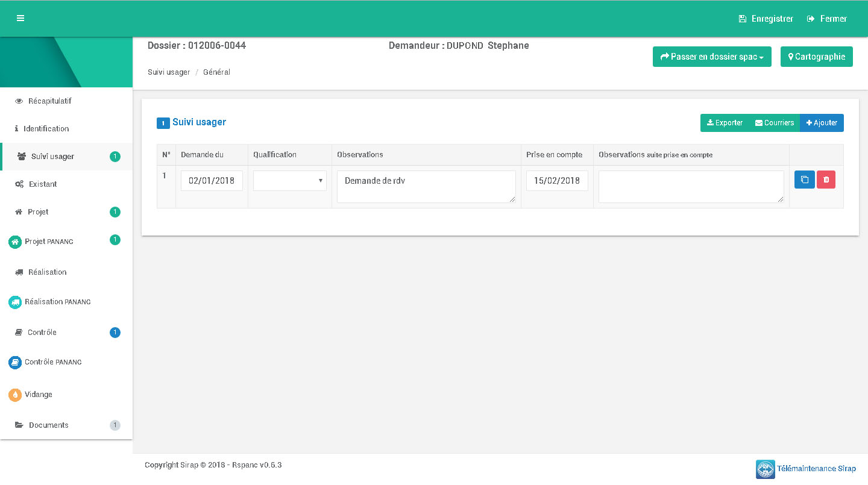This screenshot has width=868, height=485.
Task: Click the circular Réalisation PANANC truck icon
Action: coord(15,302)
